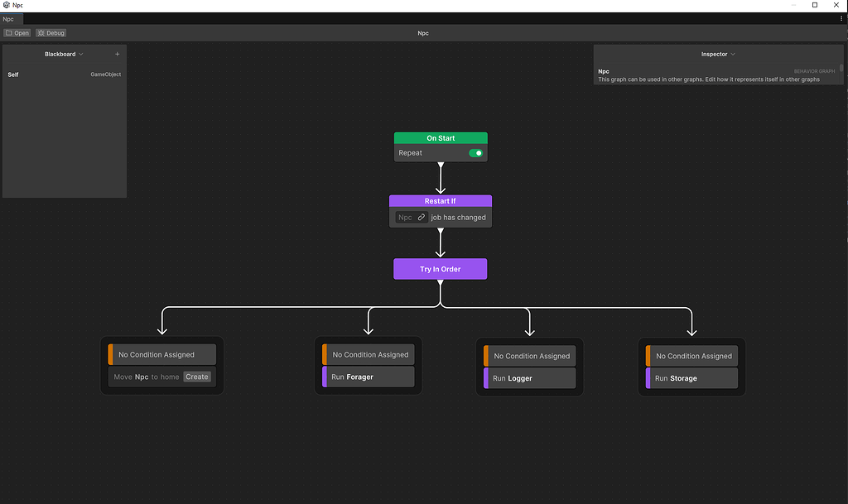This screenshot has width=848, height=504.
Task: Open the Npc variable field in Restart If node
Action: pos(406,217)
